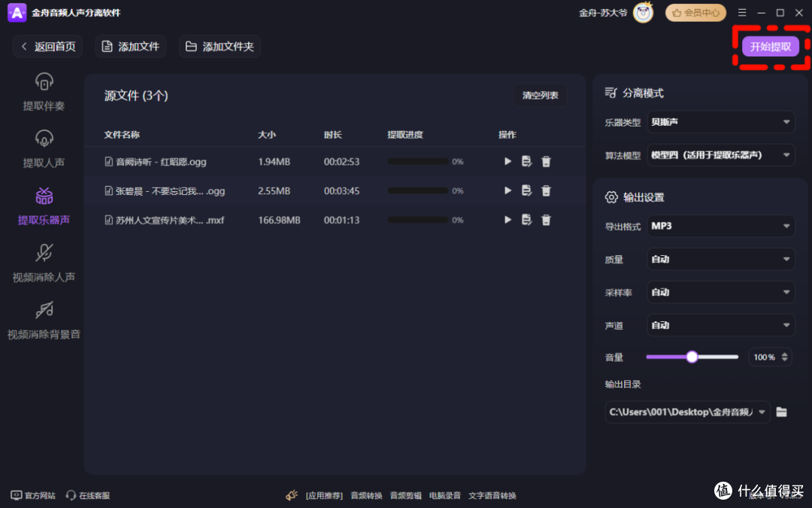The height and width of the screenshot is (508, 812).
Task: Expand the 质量 quality dropdown
Action: tap(721, 259)
